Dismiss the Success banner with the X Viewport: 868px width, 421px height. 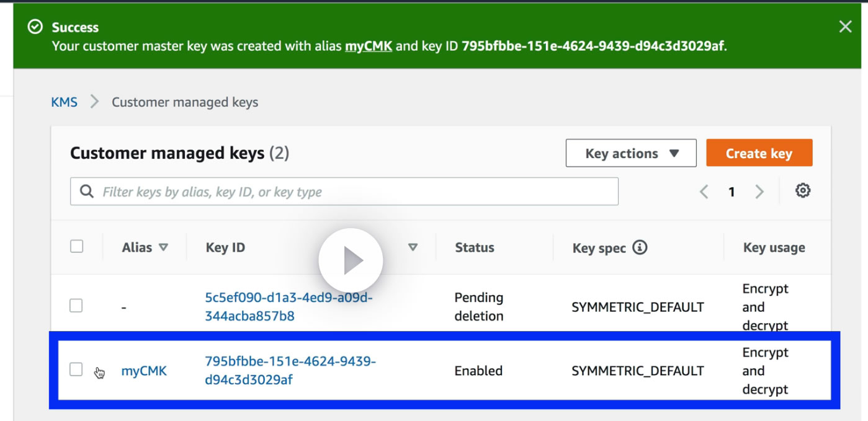[x=845, y=27]
